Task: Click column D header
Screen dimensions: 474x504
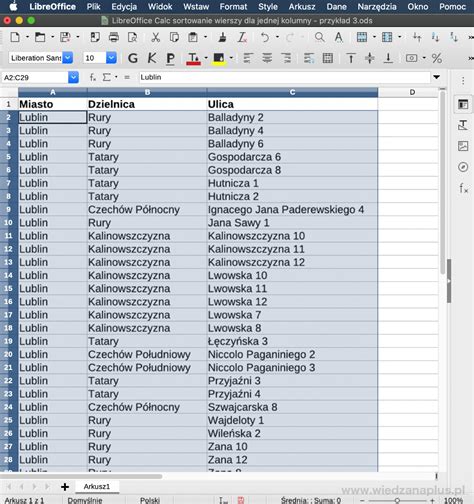Action: coord(412,92)
